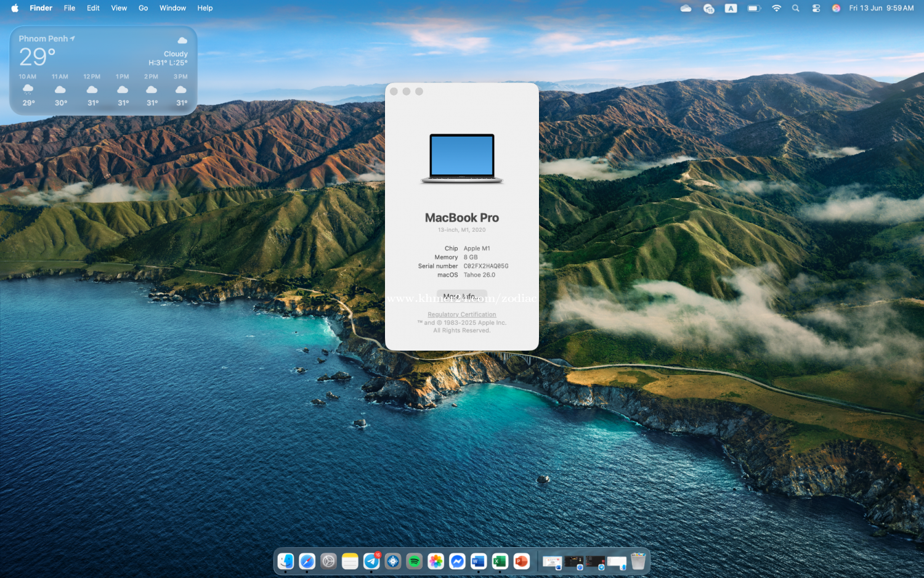This screenshot has height=578, width=924.
Task: Click the 13-inch, M1, 2020 subtitle
Action: pos(462,230)
